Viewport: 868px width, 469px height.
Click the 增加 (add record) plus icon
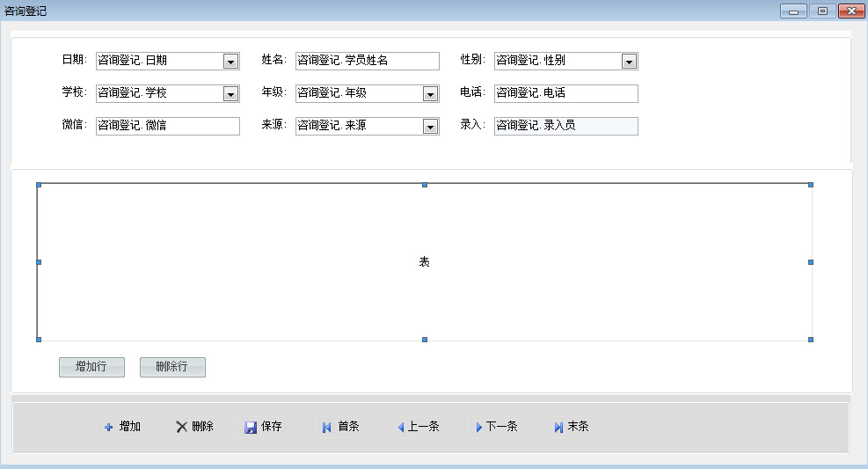coord(108,427)
